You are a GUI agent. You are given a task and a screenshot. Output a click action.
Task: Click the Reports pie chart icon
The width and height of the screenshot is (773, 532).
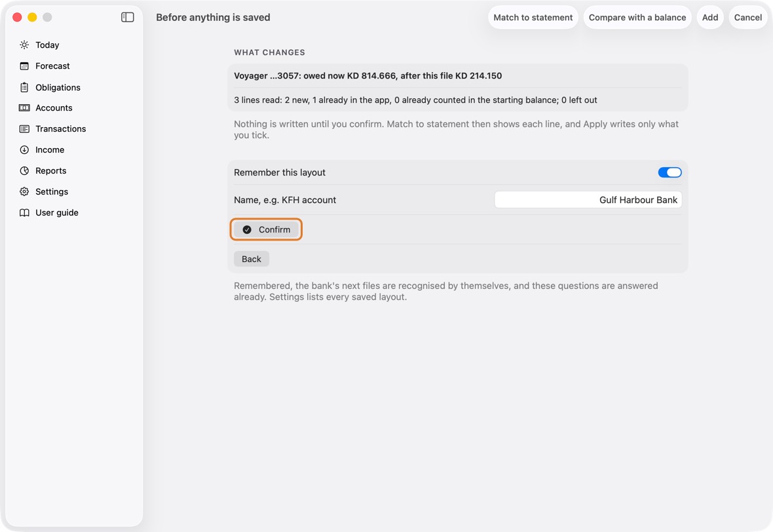pyautogui.click(x=24, y=170)
